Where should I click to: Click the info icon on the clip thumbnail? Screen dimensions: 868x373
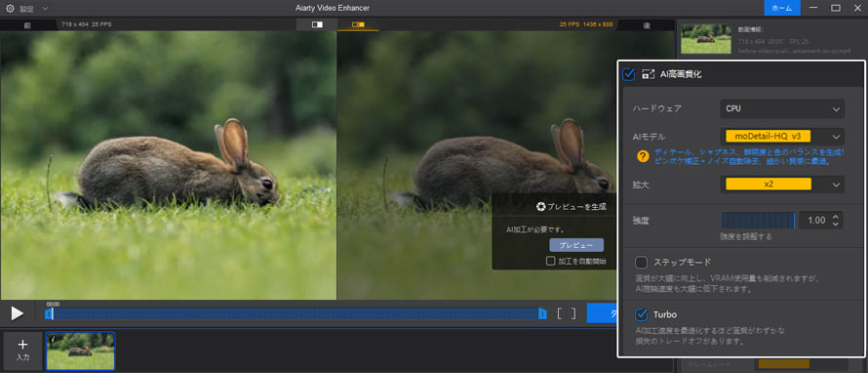53,339
